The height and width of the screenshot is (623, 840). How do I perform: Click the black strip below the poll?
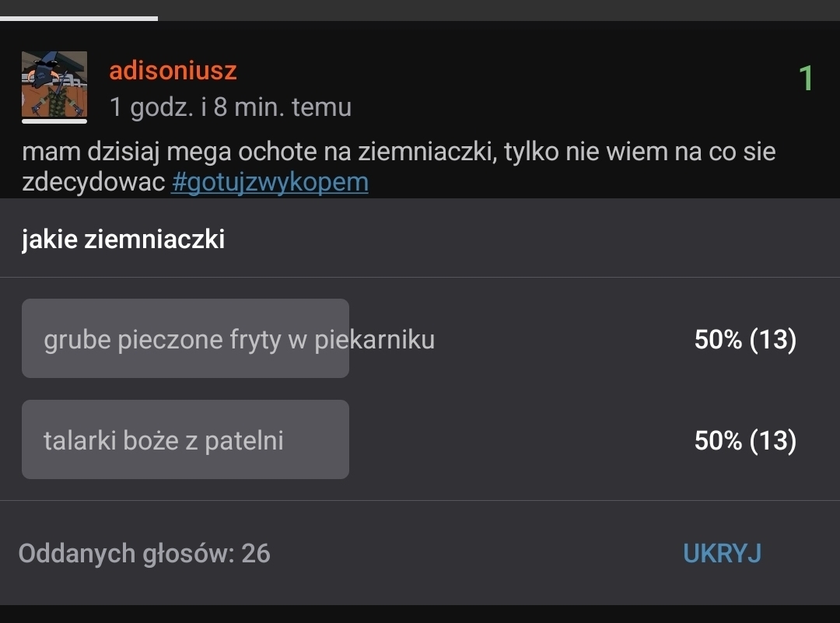[420, 614]
